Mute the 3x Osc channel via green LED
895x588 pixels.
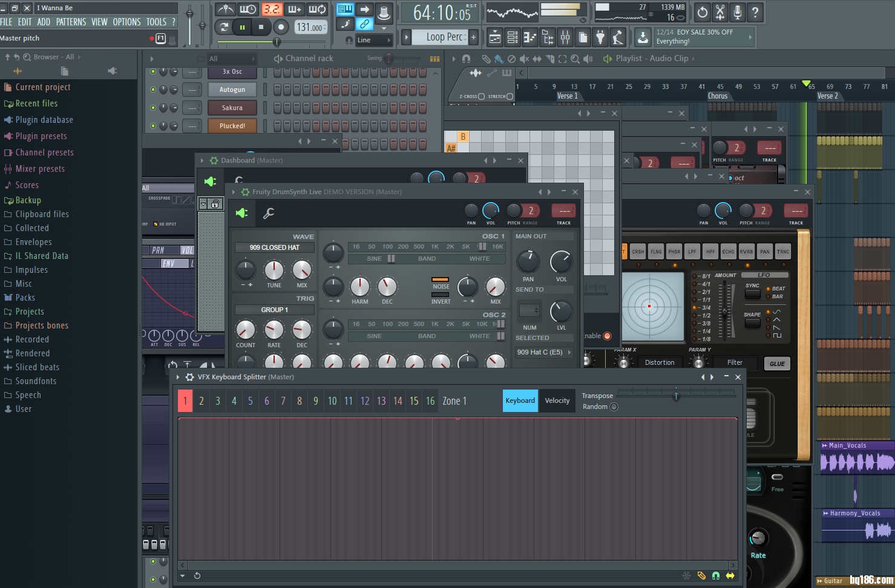153,71
